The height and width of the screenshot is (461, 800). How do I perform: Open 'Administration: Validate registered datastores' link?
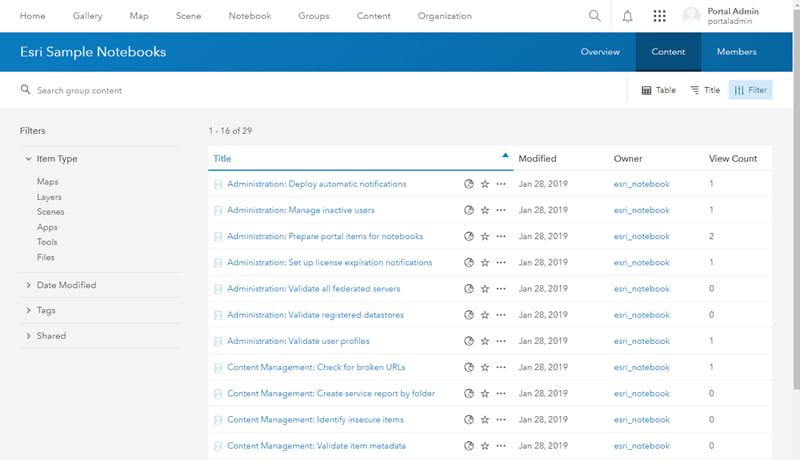pyautogui.click(x=315, y=315)
